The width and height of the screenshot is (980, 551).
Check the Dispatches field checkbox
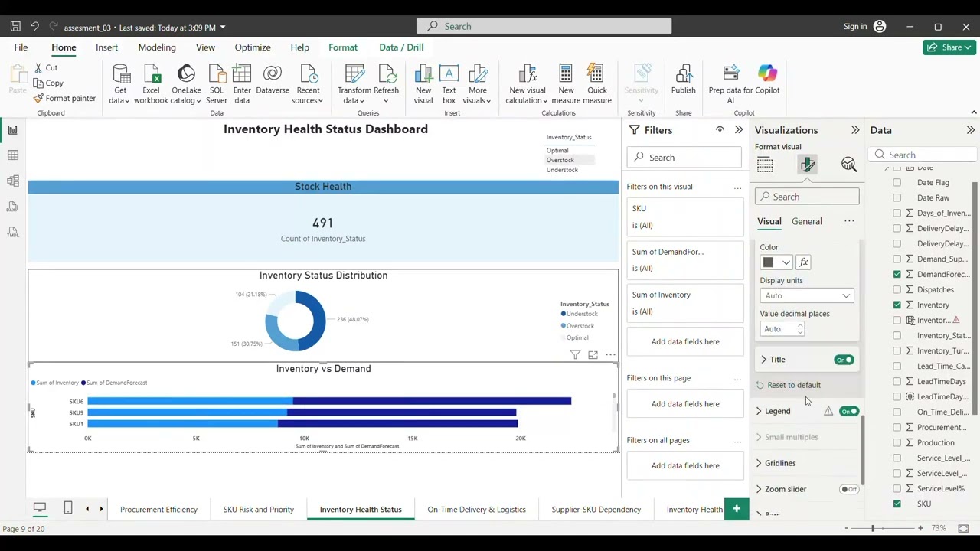897,290
